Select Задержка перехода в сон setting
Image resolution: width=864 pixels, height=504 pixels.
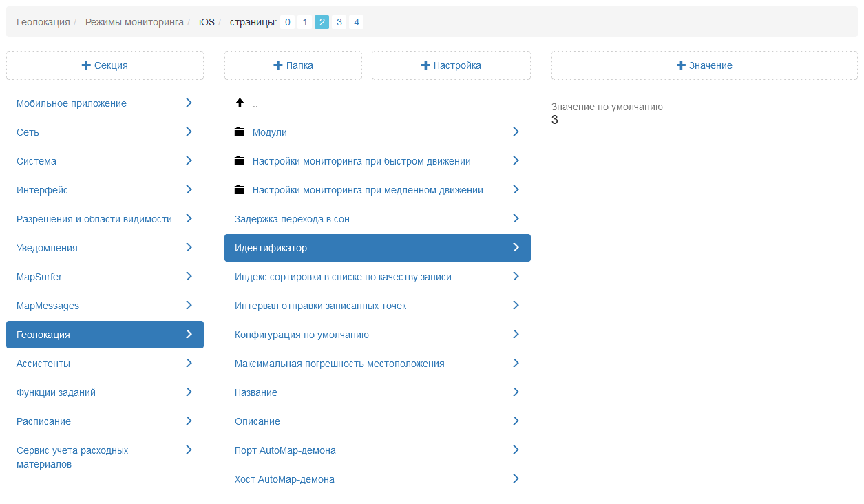(x=377, y=219)
